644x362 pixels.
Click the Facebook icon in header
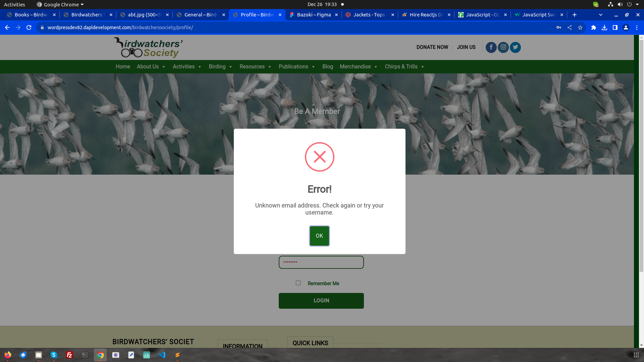pos(491,47)
